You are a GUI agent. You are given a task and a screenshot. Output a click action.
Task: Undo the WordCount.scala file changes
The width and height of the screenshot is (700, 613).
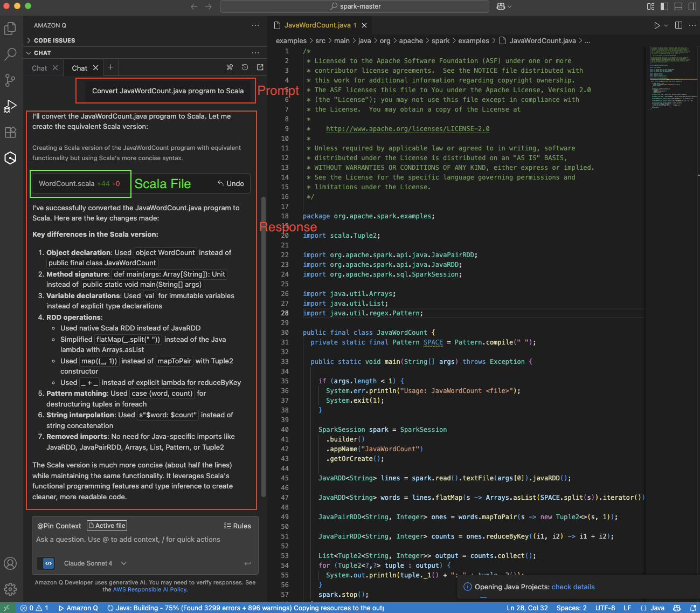(x=231, y=183)
